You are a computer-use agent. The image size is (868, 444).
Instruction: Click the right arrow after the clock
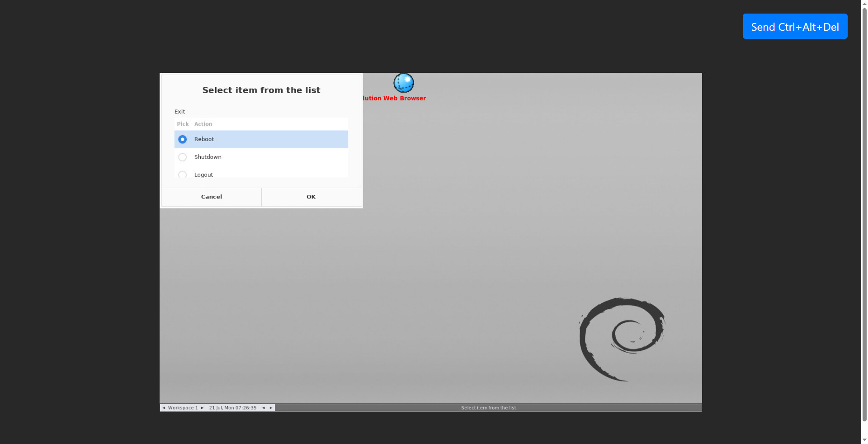271,408
